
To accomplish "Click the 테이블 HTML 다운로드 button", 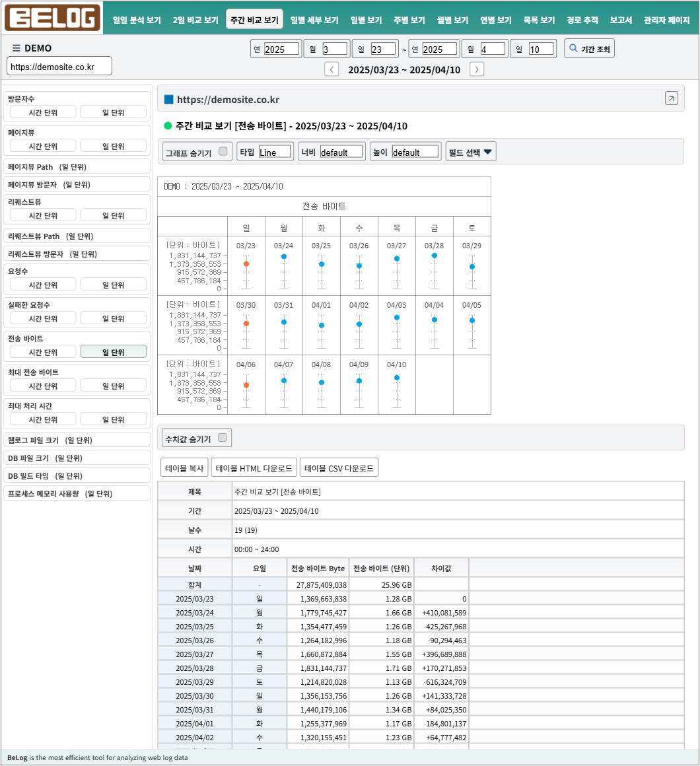I will click(x=254, y=468).
